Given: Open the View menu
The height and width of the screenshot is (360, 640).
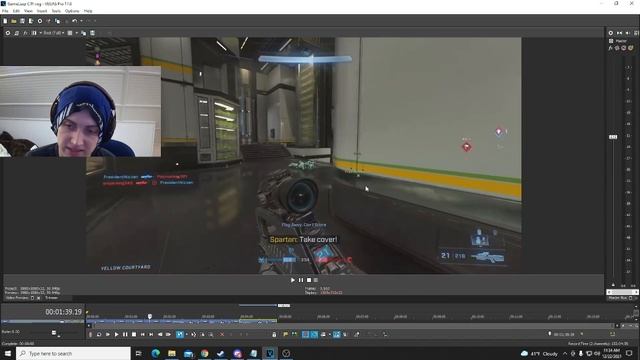Looking at the screenshot, I should coord(29,11).
